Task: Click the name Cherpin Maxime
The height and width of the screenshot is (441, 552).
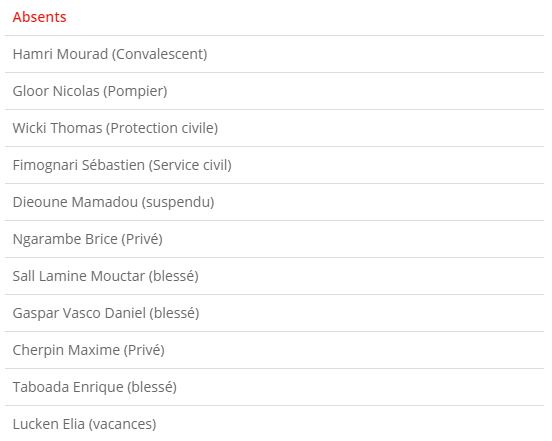Action: pos(66,350)
